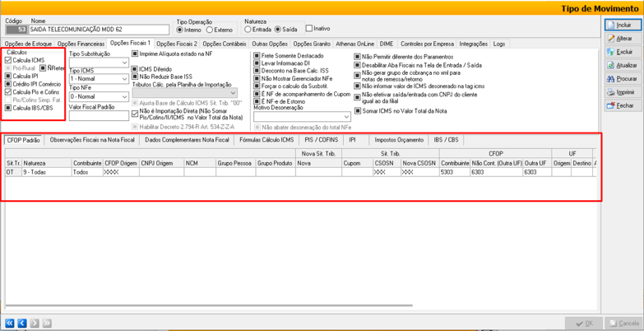
Task: Open the PIS / COFINS tab
Action: coord(321,140)
